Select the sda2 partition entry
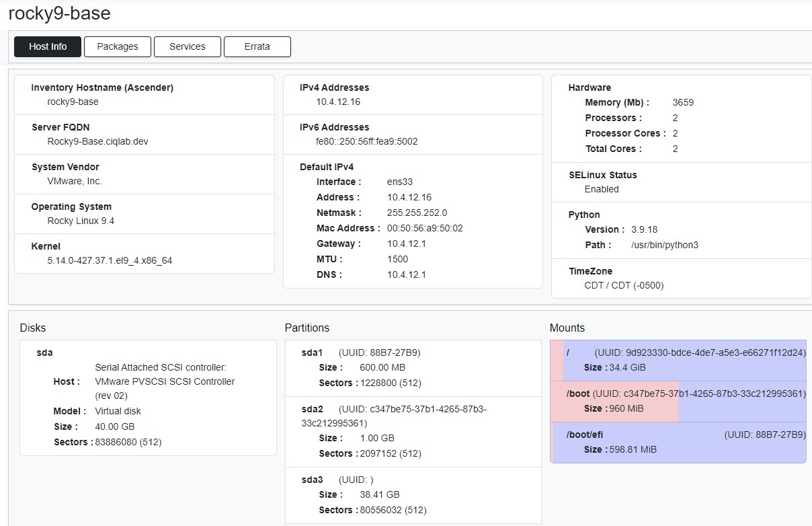Screen dimensions: 812x526 point(312,409)
